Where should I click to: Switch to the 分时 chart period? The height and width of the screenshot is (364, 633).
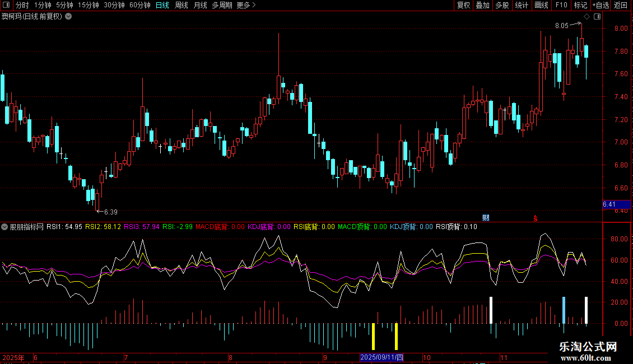22,5
